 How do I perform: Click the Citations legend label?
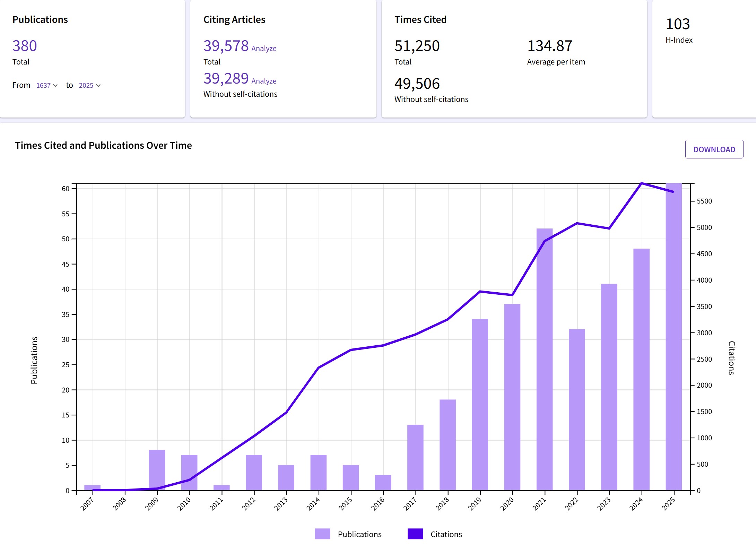pos(446,534)
